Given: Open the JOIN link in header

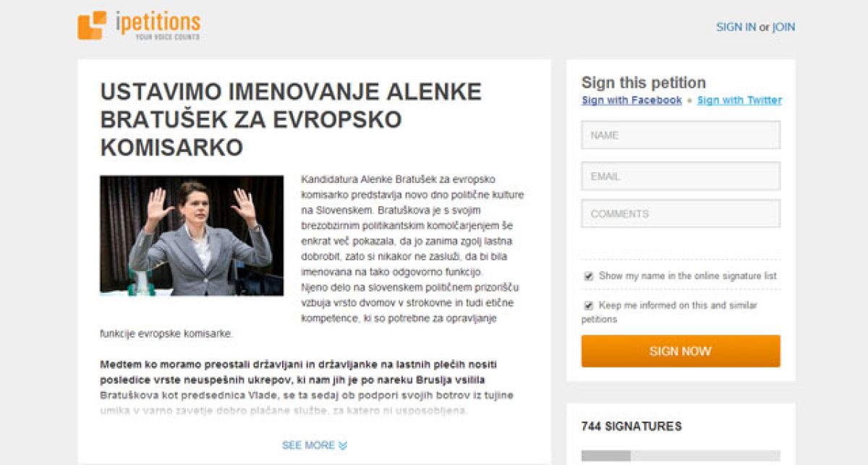Looking at the screenshot, I should (783, 27).
